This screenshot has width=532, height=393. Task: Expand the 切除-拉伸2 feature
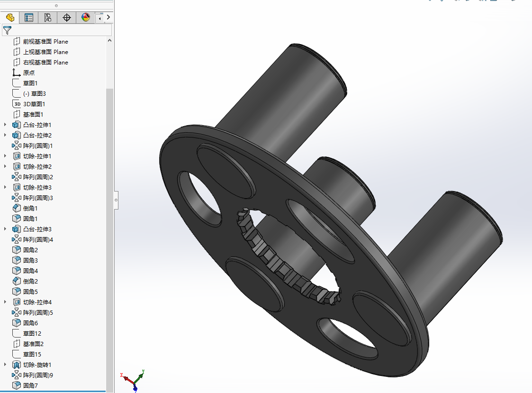coord(5,166)
